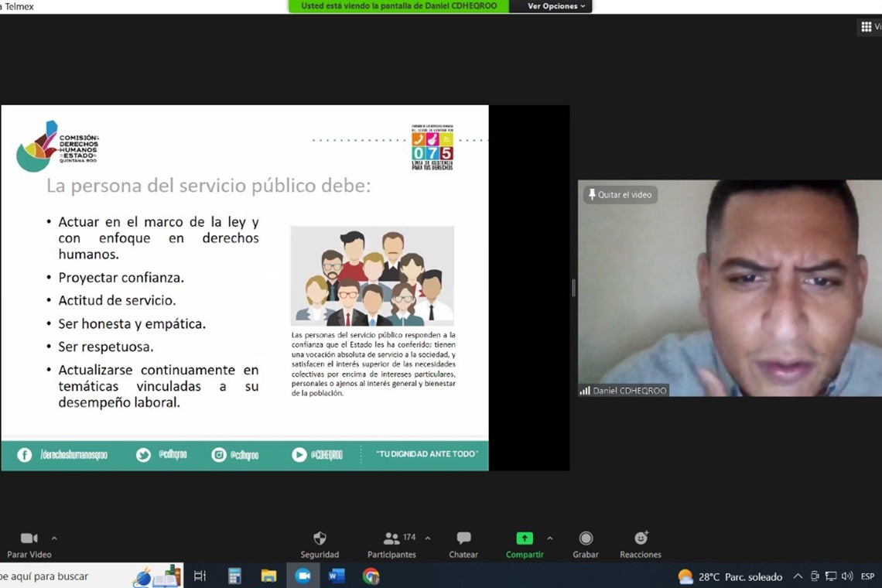The image size is (882, 588).
Task: Unpin the video with Quitar el video
Action: tap(620, 195)
